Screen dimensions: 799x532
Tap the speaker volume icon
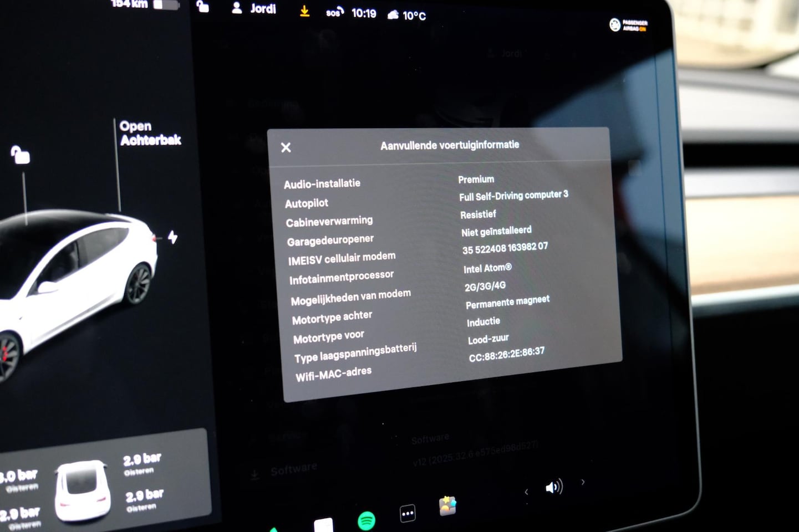(553, 487)
